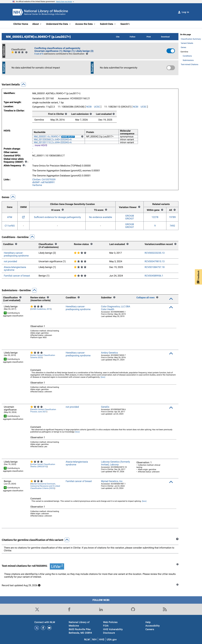Collapse the Variant Details section

[24, 85]
